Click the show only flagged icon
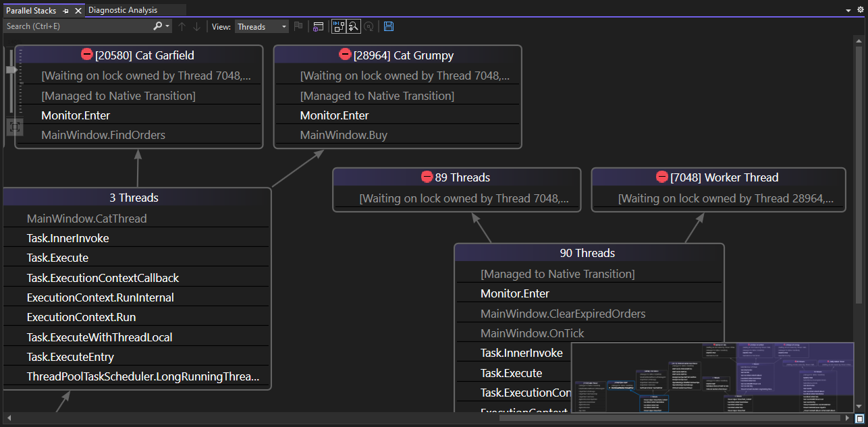This screenshot has height=427, width=868. point(298,26)
